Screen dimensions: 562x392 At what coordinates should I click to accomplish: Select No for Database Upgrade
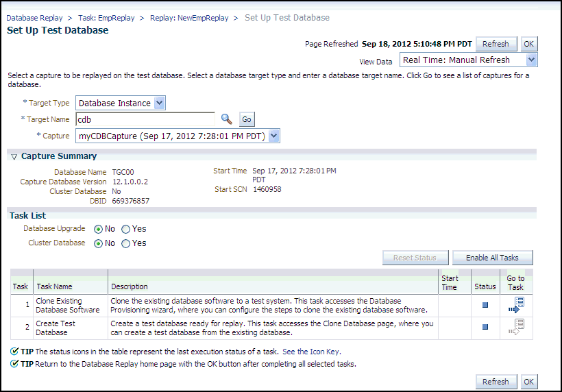[98, 229]
